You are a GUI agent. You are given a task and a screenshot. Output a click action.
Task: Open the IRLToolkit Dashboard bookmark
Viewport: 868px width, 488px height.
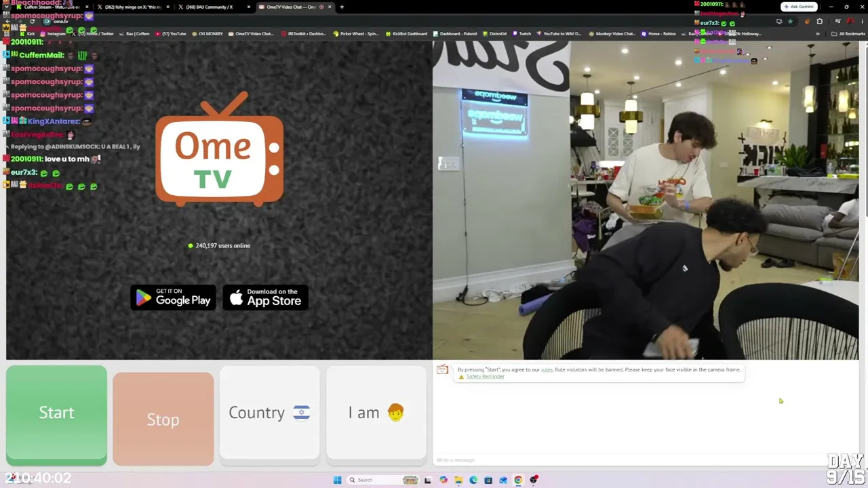coord(304,34)
